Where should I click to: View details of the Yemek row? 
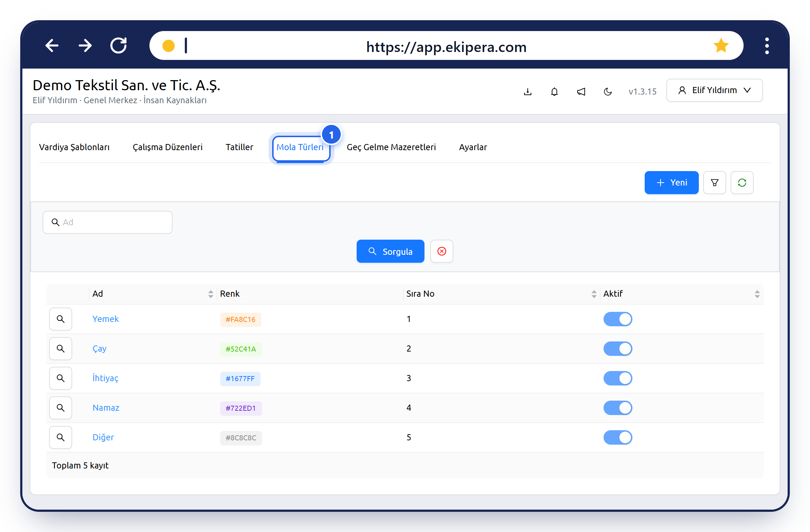coord(61,319)
